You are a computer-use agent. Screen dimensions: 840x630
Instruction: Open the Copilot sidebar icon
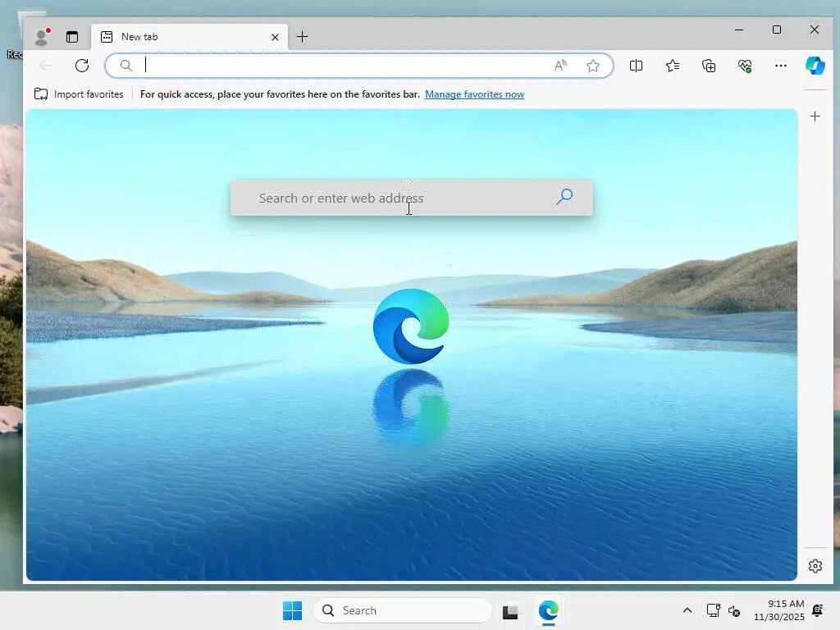(x=815, y=66)
